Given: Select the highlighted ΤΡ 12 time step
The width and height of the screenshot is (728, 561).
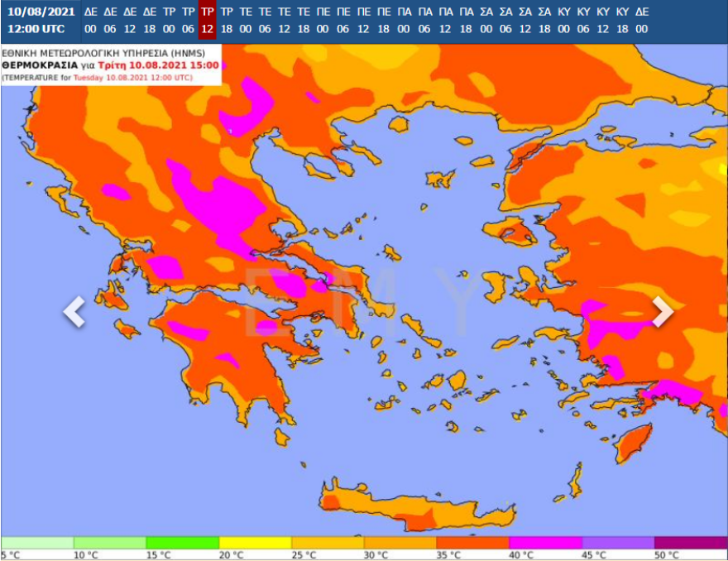Looking at the screenshot, I should tap(208, 21).
